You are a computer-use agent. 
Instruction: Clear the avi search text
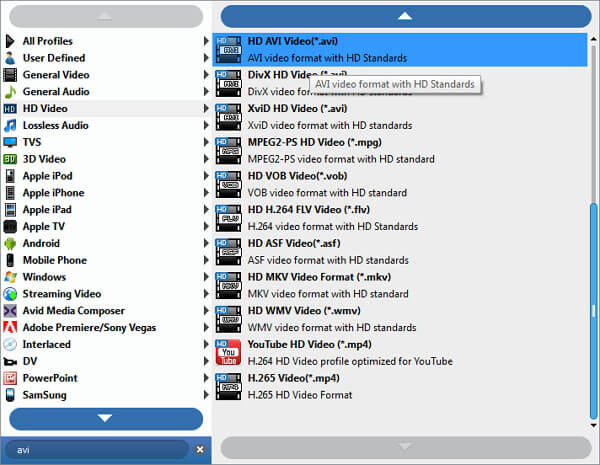click(199, 450)
